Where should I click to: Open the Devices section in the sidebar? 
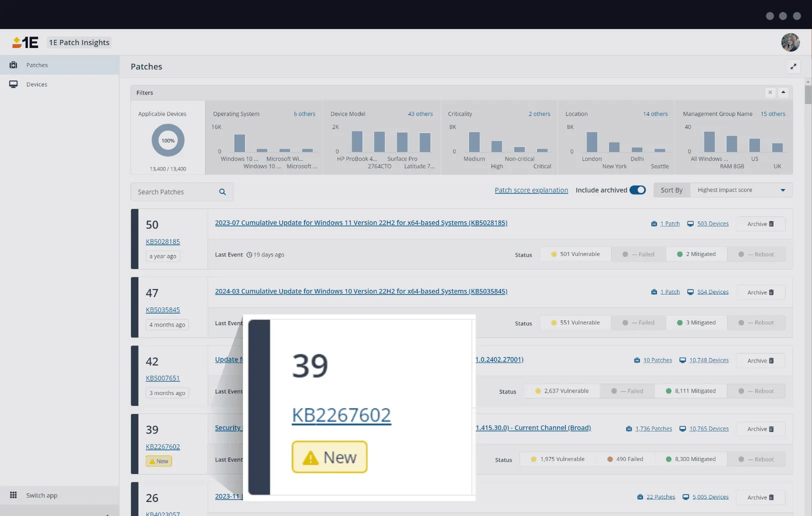pos(36,84)
